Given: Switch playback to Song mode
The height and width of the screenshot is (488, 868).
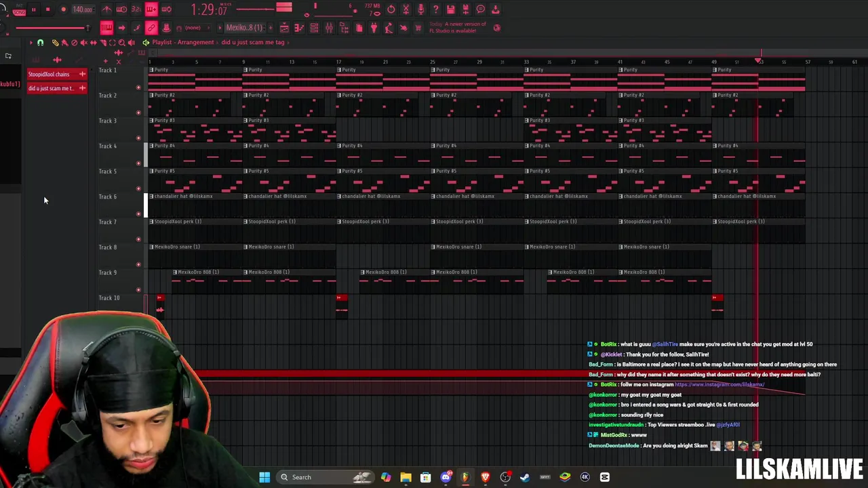Looking at the screenshot, I should coord(18,12).
